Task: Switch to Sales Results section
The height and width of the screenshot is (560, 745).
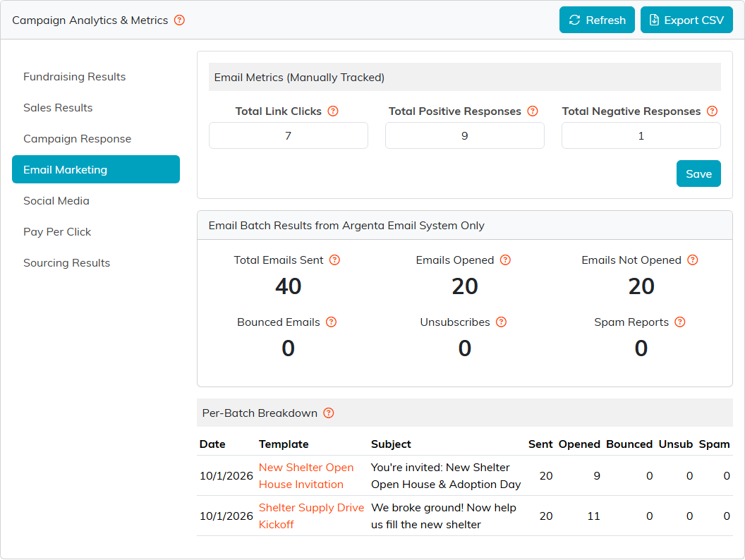Action: pos(95,107)
